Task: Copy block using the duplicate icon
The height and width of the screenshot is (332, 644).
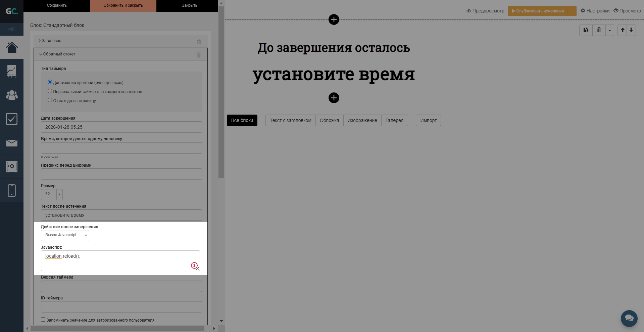Action: [586, 30]
